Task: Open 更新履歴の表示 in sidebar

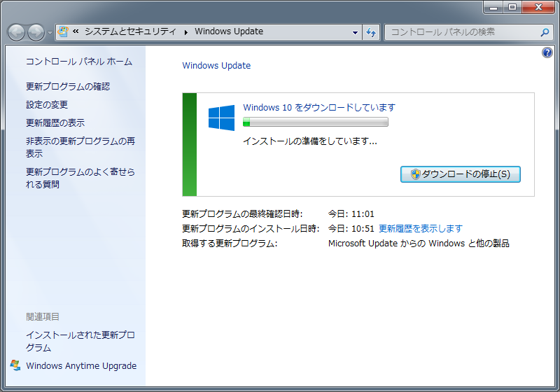Action: click(55, 122)
